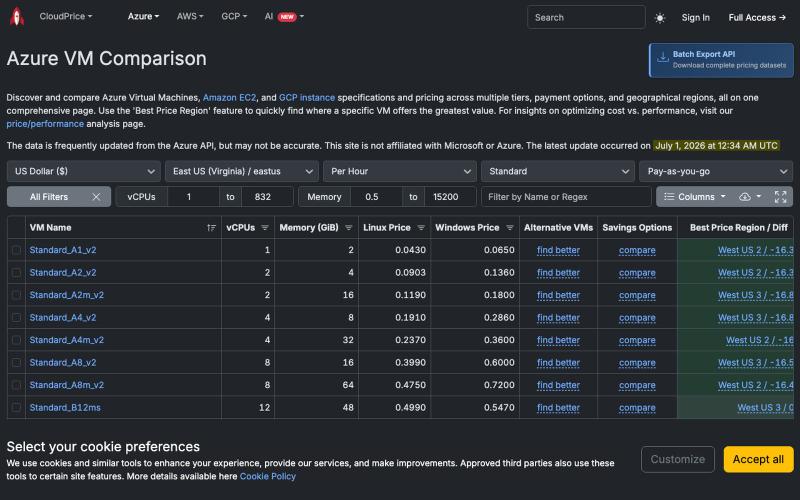Screen dimensions: 800x500
Task: Check the Standard_A1_v2 row checkbox
Action: tap(16, 250)
